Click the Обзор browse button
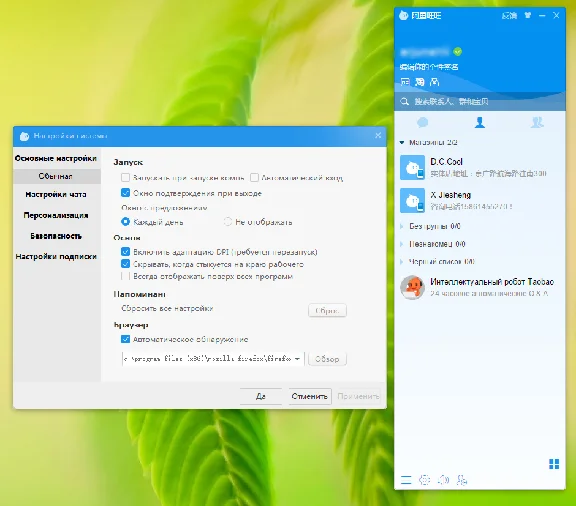Screen dimensions: 576x506 tap(327, 359)
